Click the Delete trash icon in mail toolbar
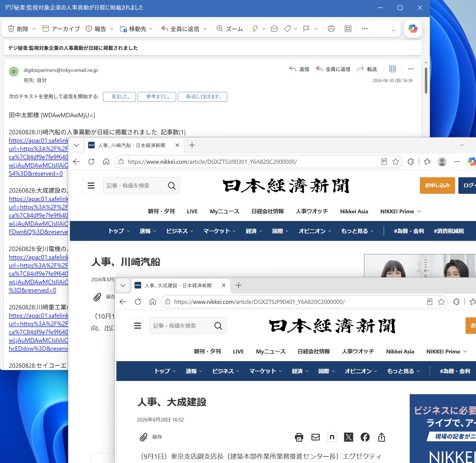The image size is (476, 463). tap(11, 29)
